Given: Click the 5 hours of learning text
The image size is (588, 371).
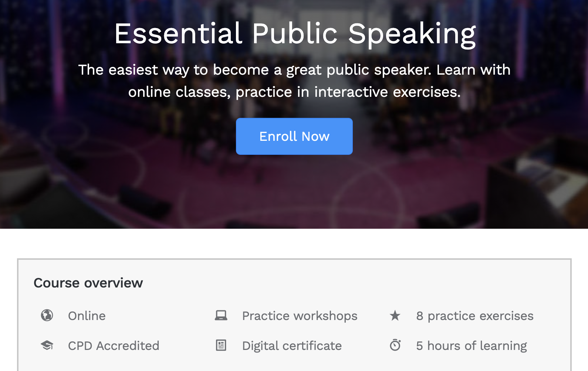Looking at the screenshot, I should pyautogui.click(x=471, y=346).
